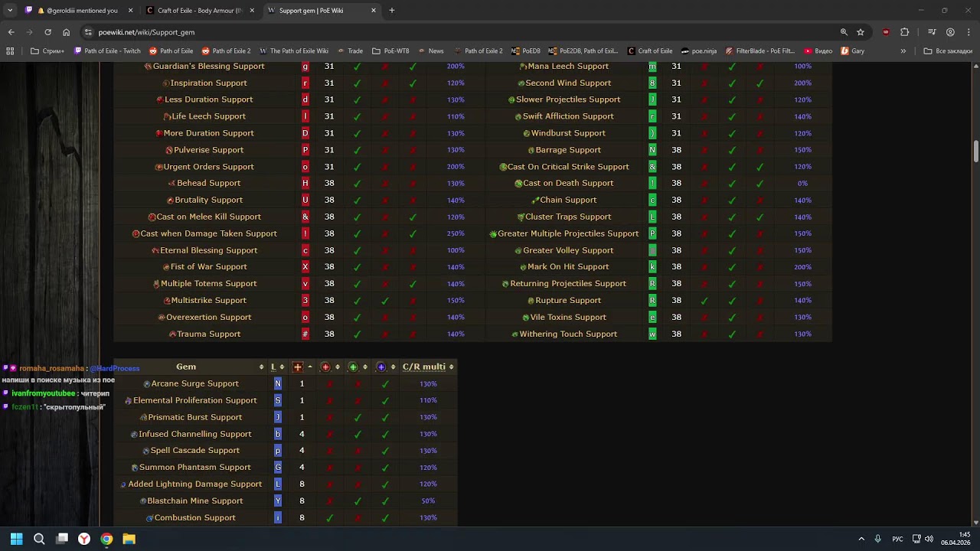980x551 pixels.
Task: Open the page zoom magnifier icon
Action: [x=844, y=32]
